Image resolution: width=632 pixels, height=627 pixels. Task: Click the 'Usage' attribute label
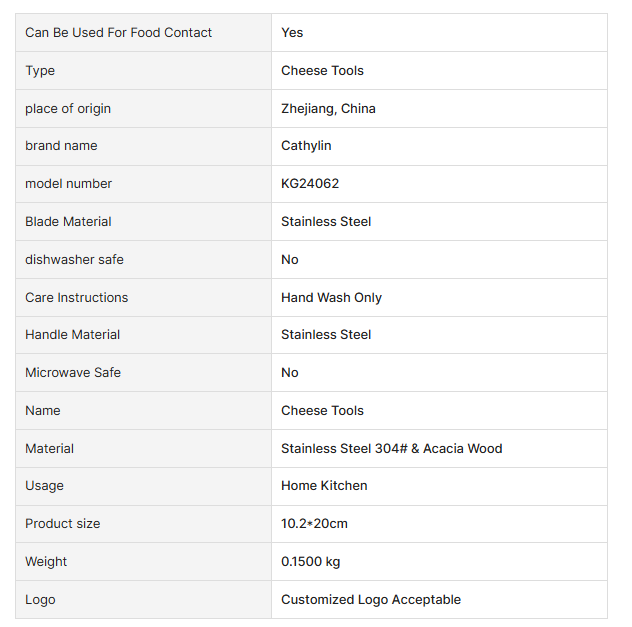44,486
